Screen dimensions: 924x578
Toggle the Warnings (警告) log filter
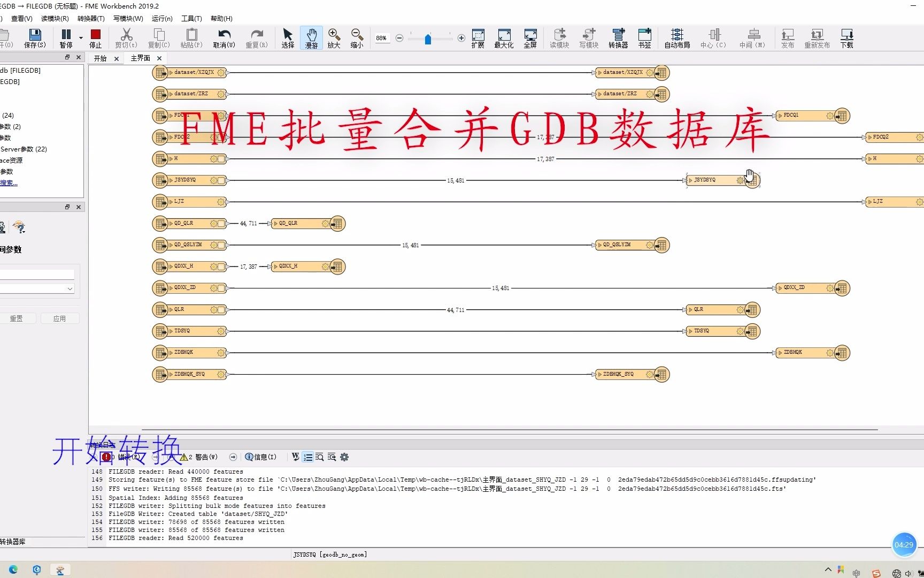(199, 457)
